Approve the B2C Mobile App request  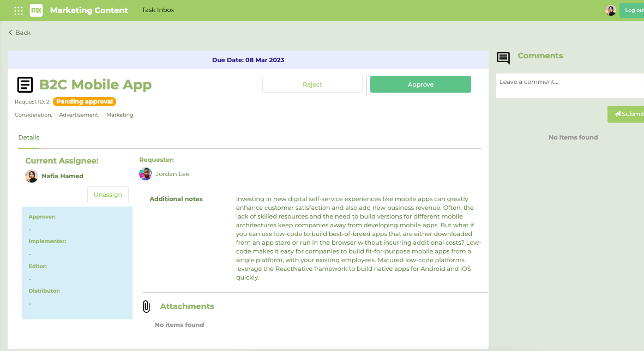point(420,84)
